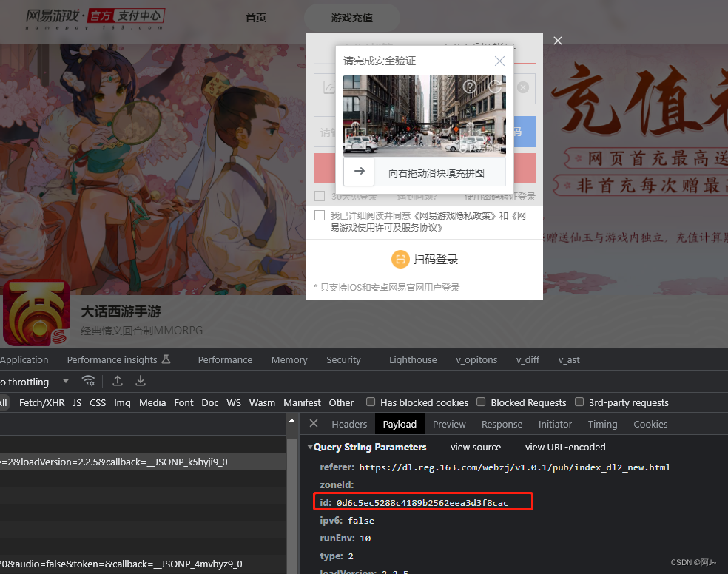The image size is (728, 574).
Task: Switch to the Performance panel
Action: pos(225,360)
